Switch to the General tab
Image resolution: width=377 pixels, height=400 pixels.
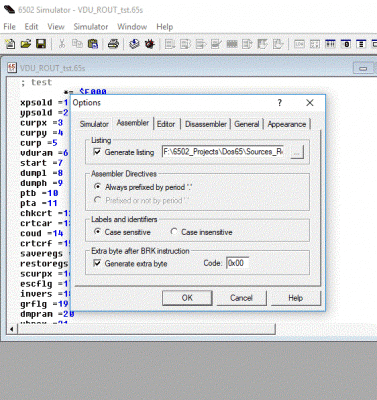[x=247, y=124]
